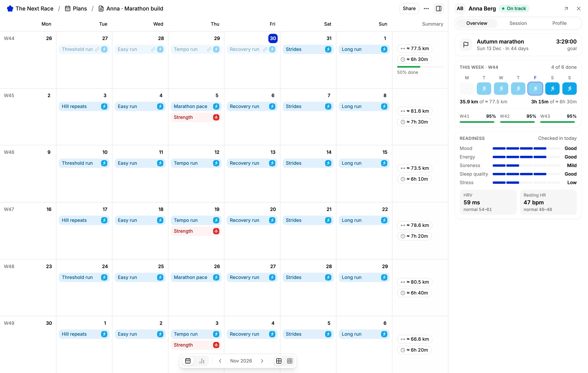
Task: Select the larger grid density icon
Action: [279, 361]
